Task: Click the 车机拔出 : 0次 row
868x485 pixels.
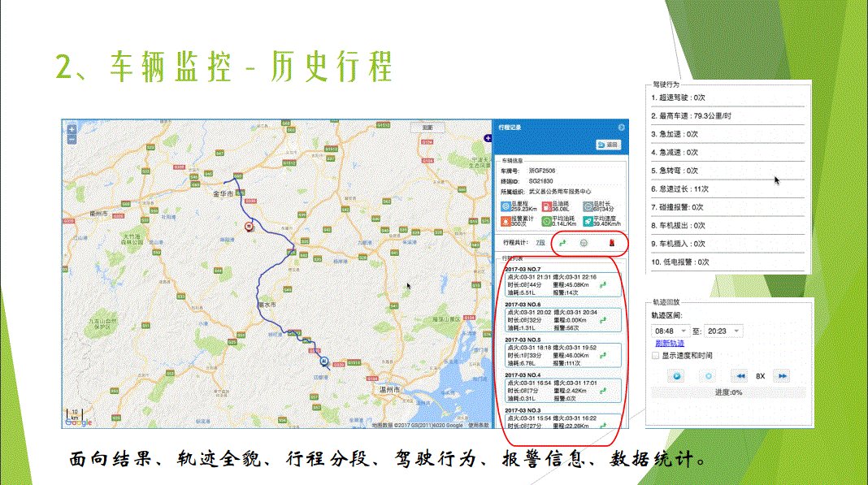Action: point(727,225)
